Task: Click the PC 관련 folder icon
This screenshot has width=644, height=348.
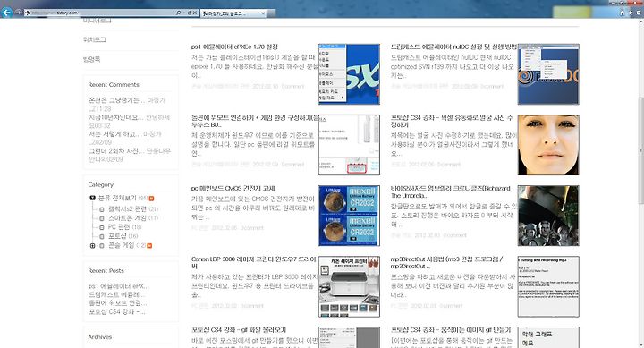Action: point(102,227)
